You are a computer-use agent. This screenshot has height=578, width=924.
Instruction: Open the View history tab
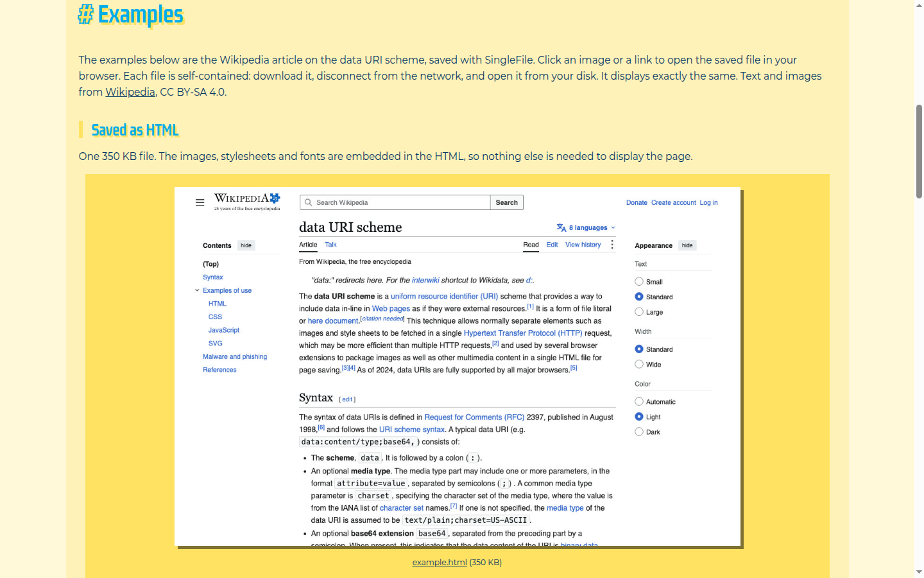pyautogui.click(x=583, y=245)
